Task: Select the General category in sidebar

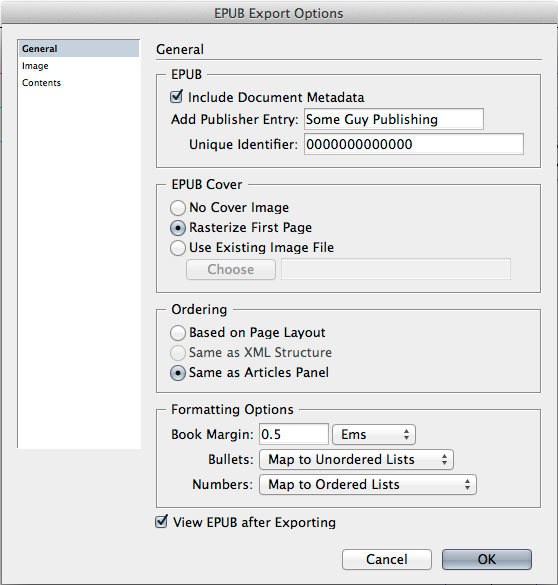Action: point(79,49)
